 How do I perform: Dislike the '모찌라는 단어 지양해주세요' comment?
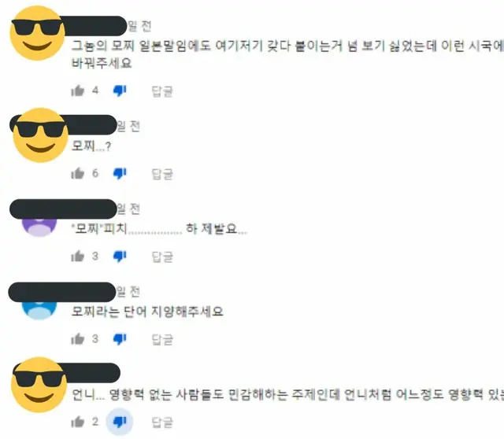pos(120,339)
